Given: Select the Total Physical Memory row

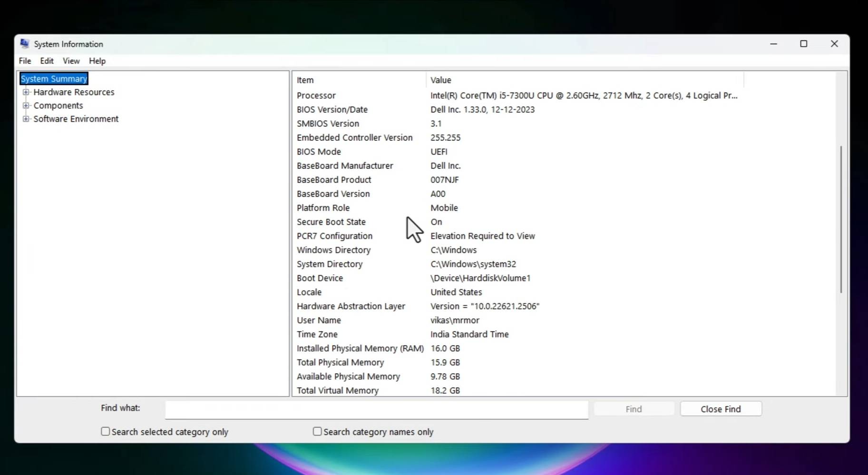Looking at the screenshot, I should click(517, 362).
